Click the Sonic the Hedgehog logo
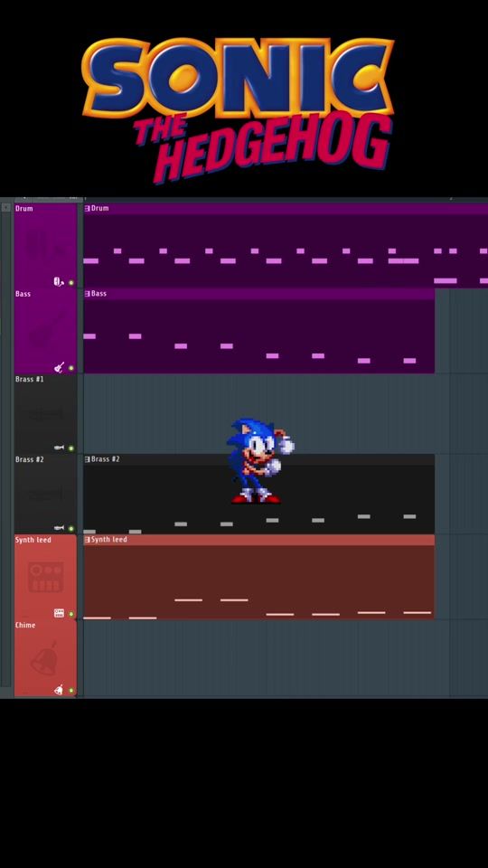This screenshot has width=488, height=868. point(238,109)
